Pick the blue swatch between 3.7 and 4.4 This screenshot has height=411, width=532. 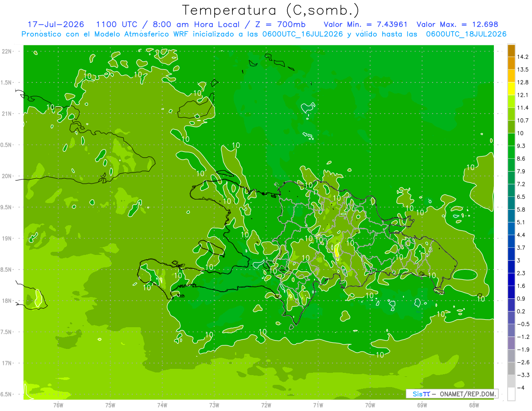coord(511,241)
